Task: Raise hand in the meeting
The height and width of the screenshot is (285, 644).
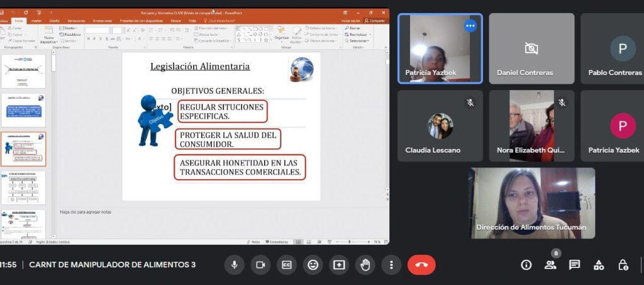Action: tap(365, 265)
